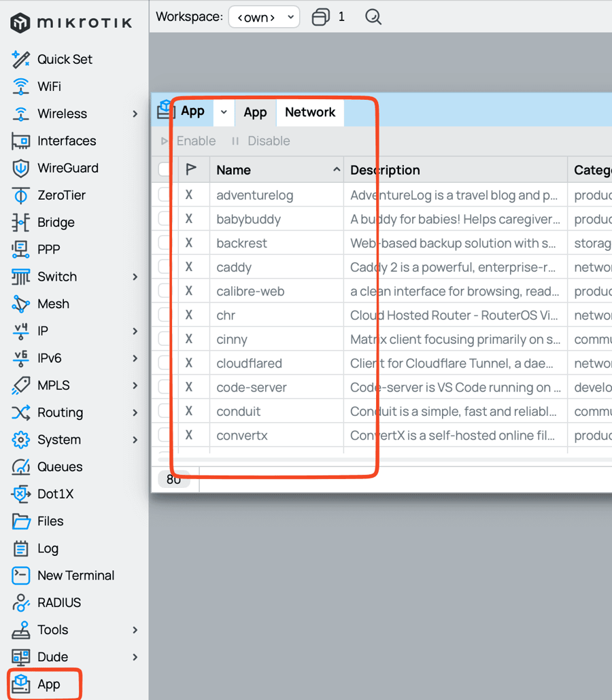Image resolution: width=612 pixels, height=700 pixels.
Task: Select the convertx app row
Action: click(382, 435)
